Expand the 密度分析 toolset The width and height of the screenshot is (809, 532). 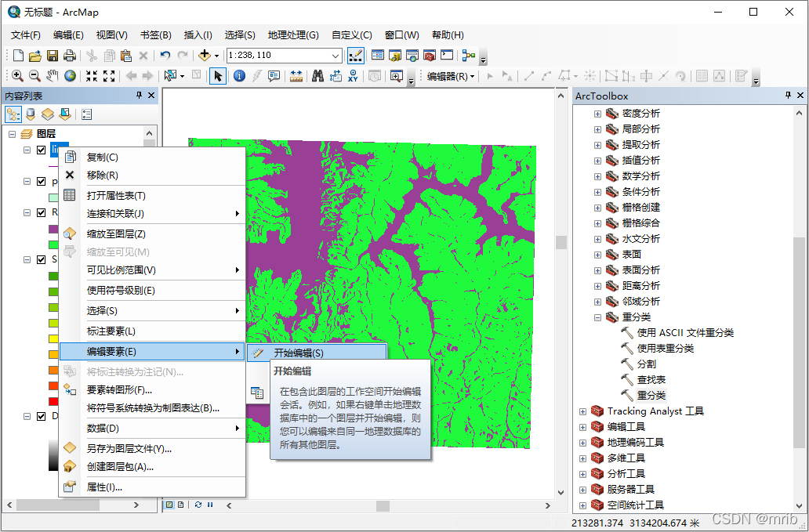pos(597,114)
